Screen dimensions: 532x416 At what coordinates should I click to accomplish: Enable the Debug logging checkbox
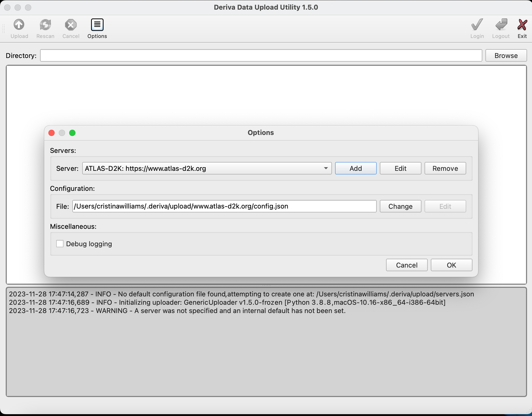[60, 244]
